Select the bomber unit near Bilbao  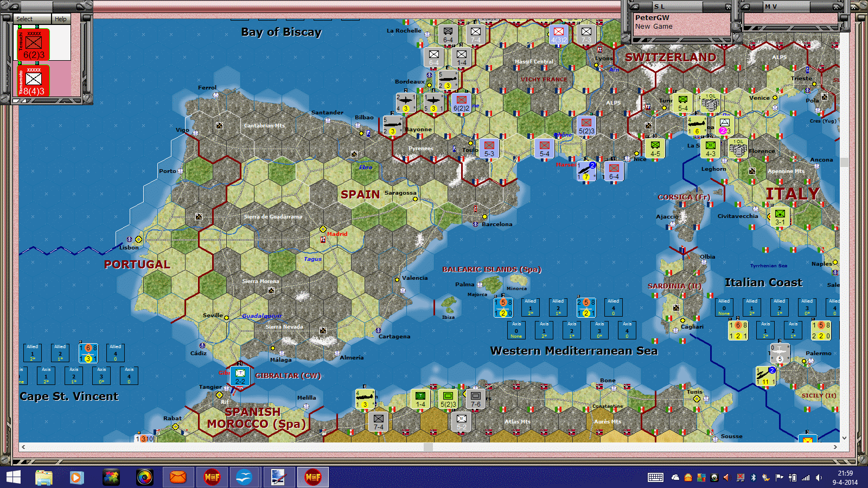coord(392,126)
